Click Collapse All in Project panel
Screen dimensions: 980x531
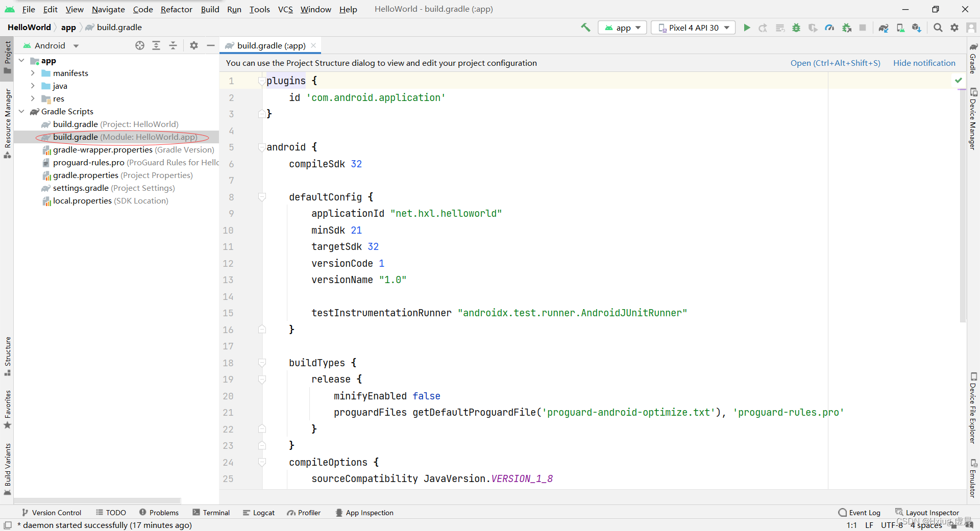pyautogui.click(x=173, y=45)
